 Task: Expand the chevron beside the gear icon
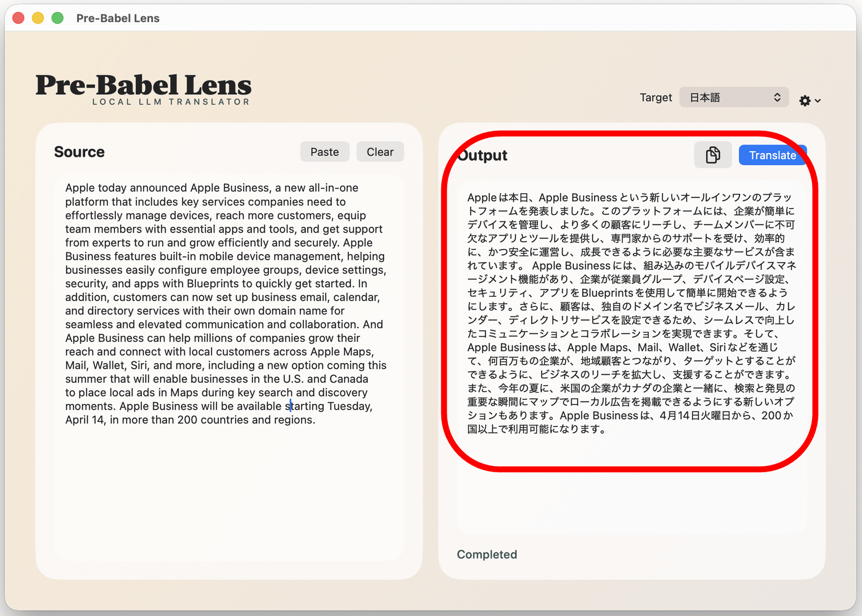click(818, 101)
